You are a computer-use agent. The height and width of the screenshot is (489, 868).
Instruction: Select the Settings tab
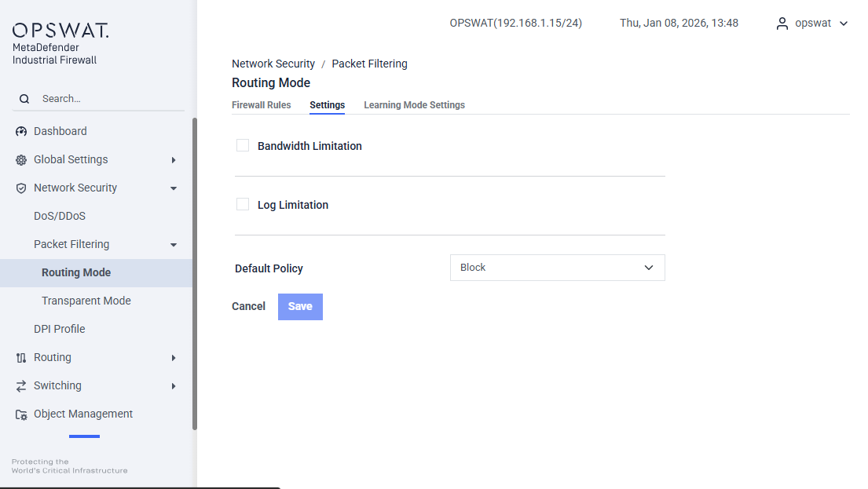(327, 105)
